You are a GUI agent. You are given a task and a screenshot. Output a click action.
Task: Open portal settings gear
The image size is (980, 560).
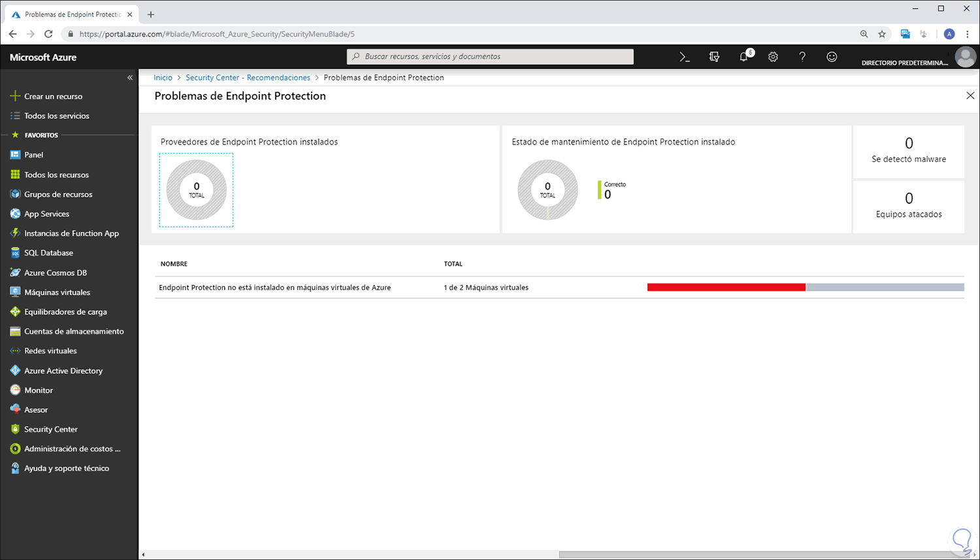(773, 57)
